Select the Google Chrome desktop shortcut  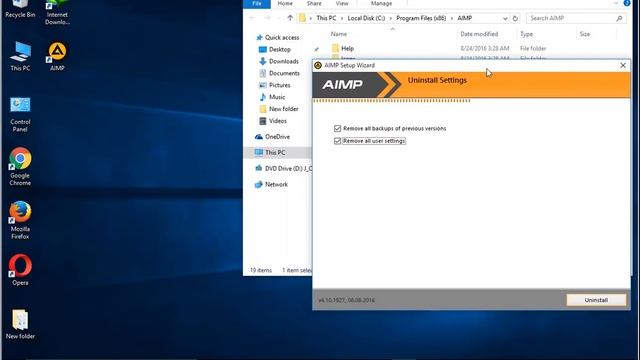click(x=20, y=167)
